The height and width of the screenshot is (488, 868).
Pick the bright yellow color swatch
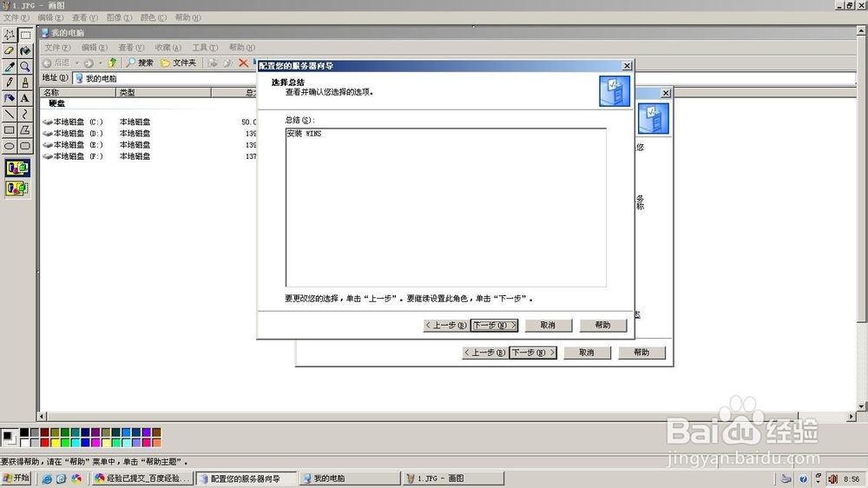[x=55, y=443]
